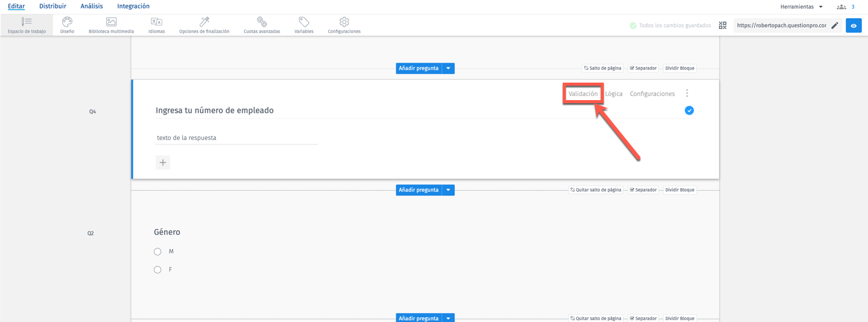The image size is (868, 322).
Task: Click Quitar salto de página below Q4
Action: pyautogui.click(x=595, y=190)
